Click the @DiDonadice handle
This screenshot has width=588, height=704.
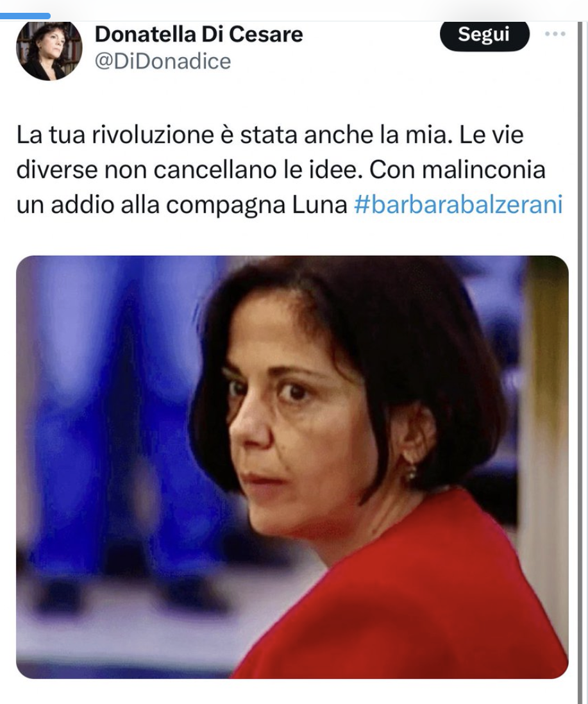[x=162, y=62]
